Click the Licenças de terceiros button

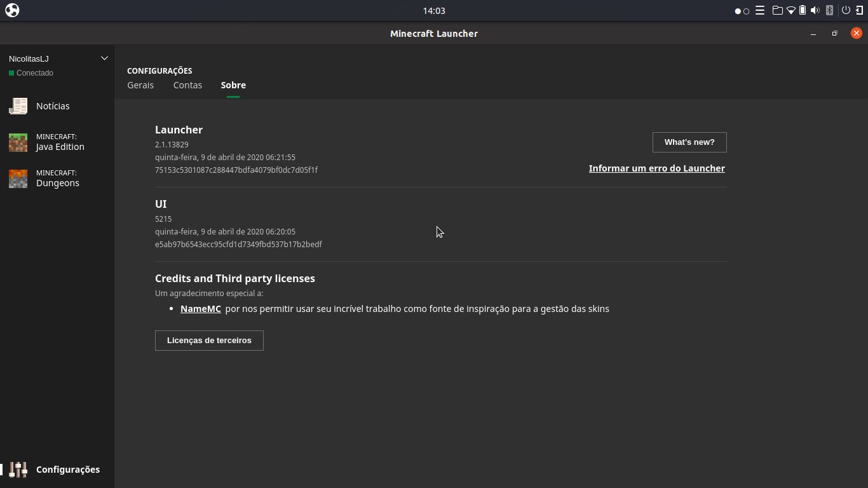pyautogui.click(x=209, y=341)
